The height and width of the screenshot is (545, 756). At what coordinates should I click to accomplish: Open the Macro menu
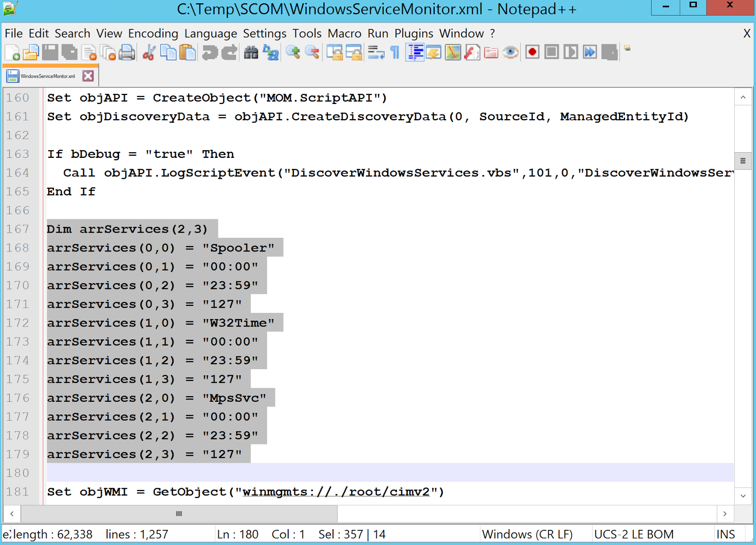[x=344, y=33]
